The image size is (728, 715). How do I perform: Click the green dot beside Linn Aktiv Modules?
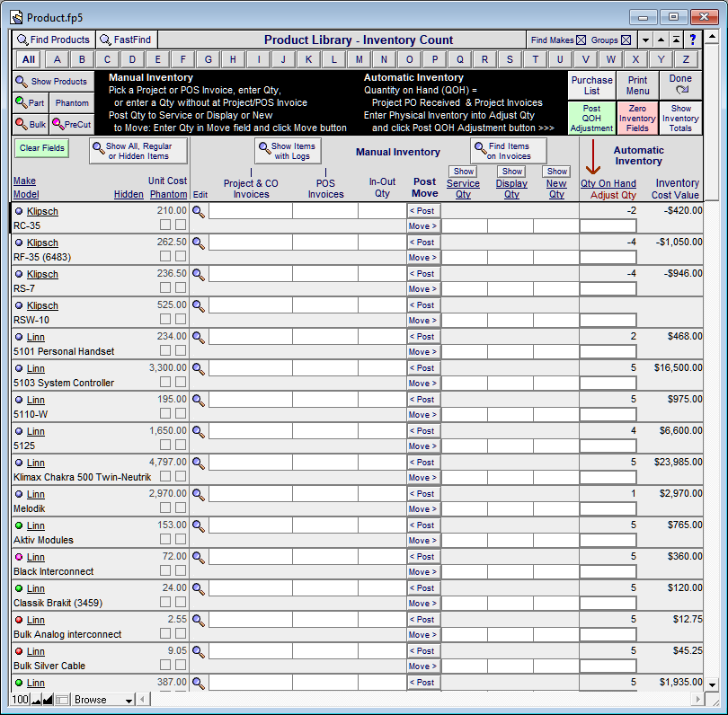tap(19, 525)
